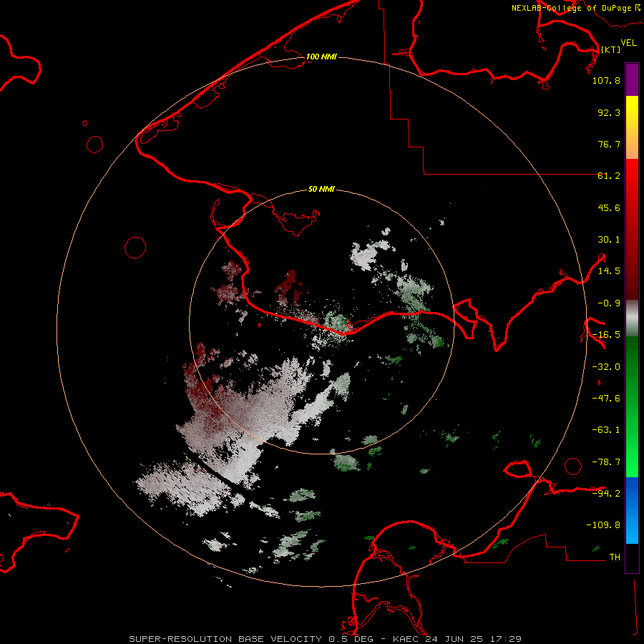
Task: Click the TH threshold label
Action: pos(615,557)
